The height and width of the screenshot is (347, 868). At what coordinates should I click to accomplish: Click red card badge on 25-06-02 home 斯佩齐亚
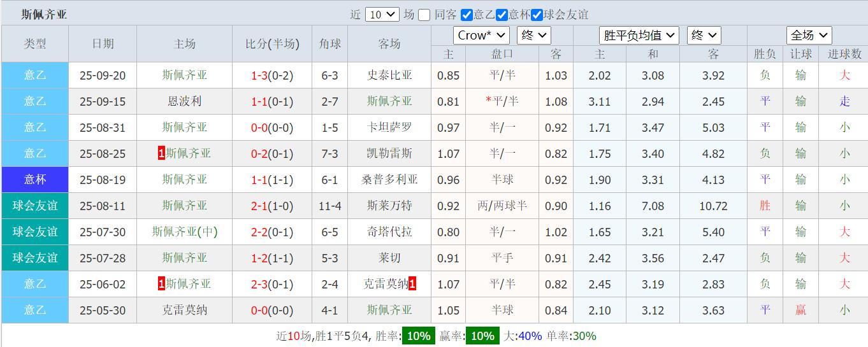tap(161, 284)
